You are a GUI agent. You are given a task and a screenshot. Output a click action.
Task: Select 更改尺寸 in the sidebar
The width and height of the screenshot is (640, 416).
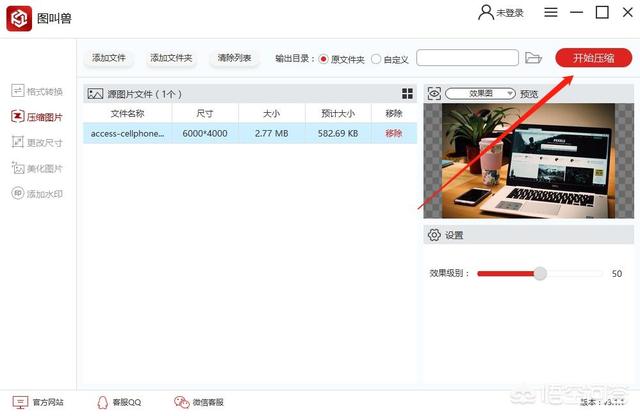(37, 142)
